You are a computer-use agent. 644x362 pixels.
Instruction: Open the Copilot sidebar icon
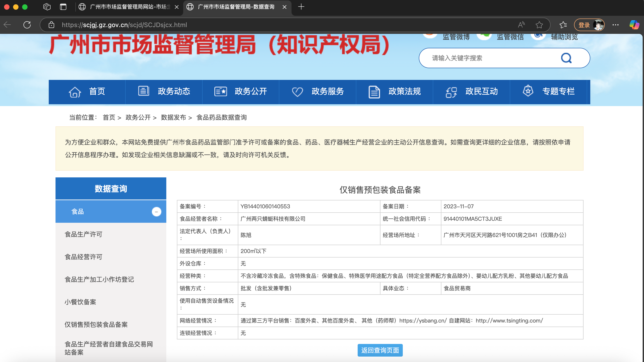click(x=634, y=25)
